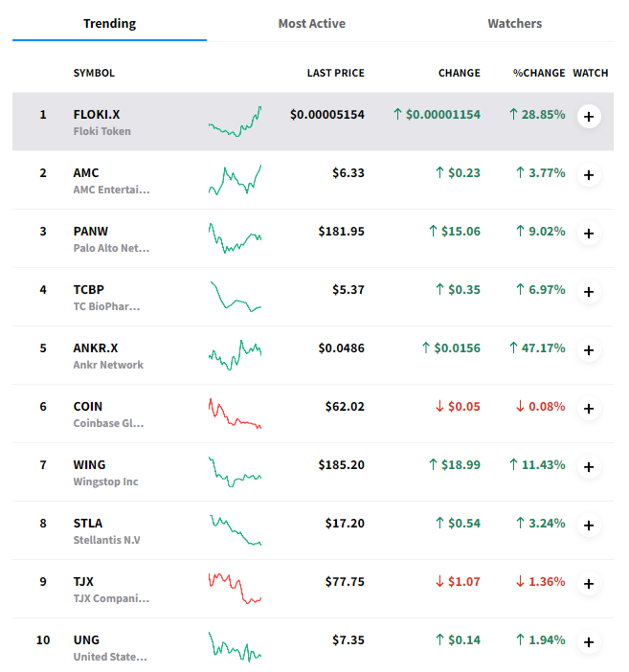Add TCBP to watchlist with plus icon
Image resolution: width=629 pixels, height=672 pixels.
(x=589, y=292)
